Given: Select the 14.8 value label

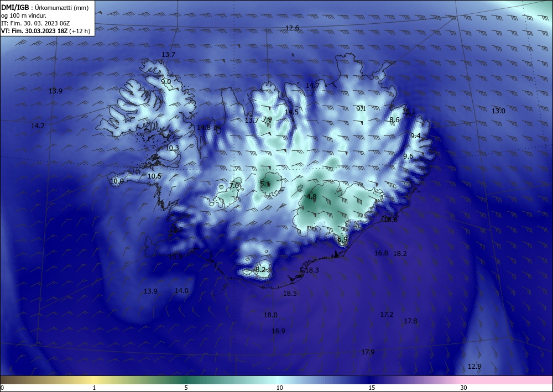Looking at the screenshot, I should click(x=204, y=127).
